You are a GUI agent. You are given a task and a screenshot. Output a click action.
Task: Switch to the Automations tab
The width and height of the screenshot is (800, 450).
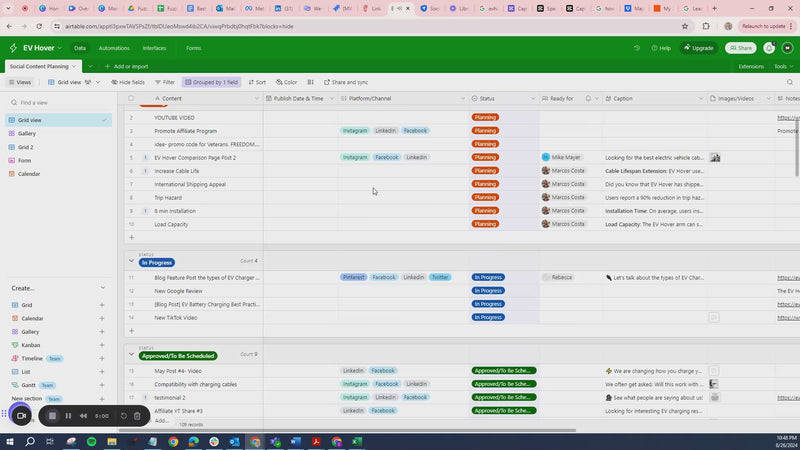click(x=114, y=48)
